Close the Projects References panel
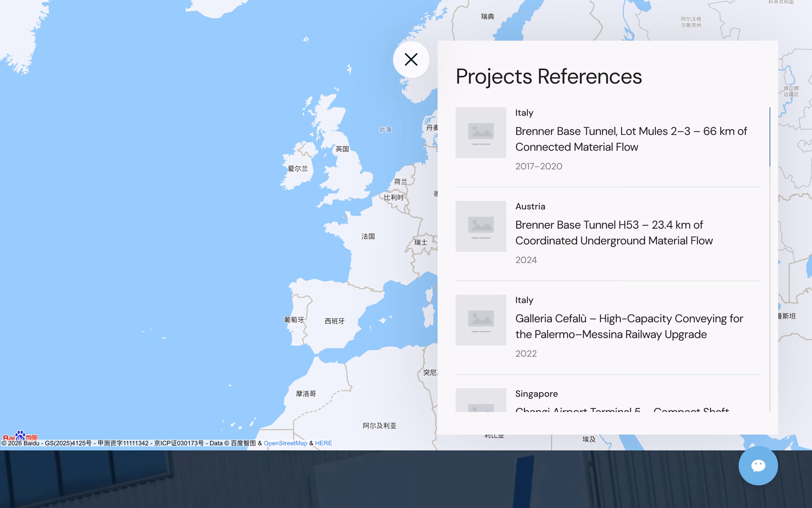Viewport: 812px width, 508px height. tap(411, 60)
